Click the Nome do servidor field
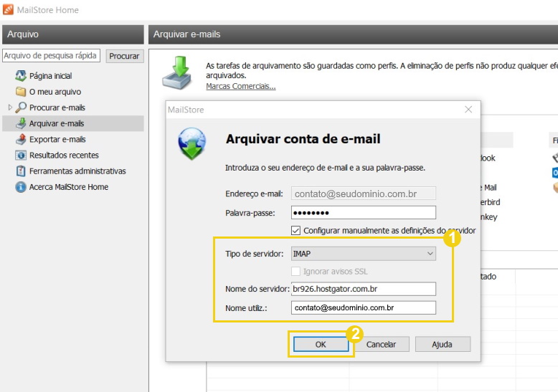The width and height of the screenshot is (558, 392). [x=364, y=289]
